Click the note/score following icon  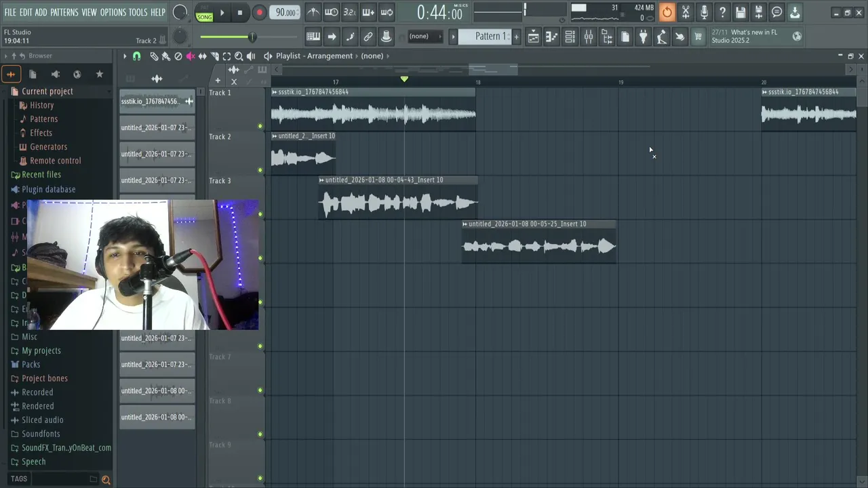click(350, 37)
